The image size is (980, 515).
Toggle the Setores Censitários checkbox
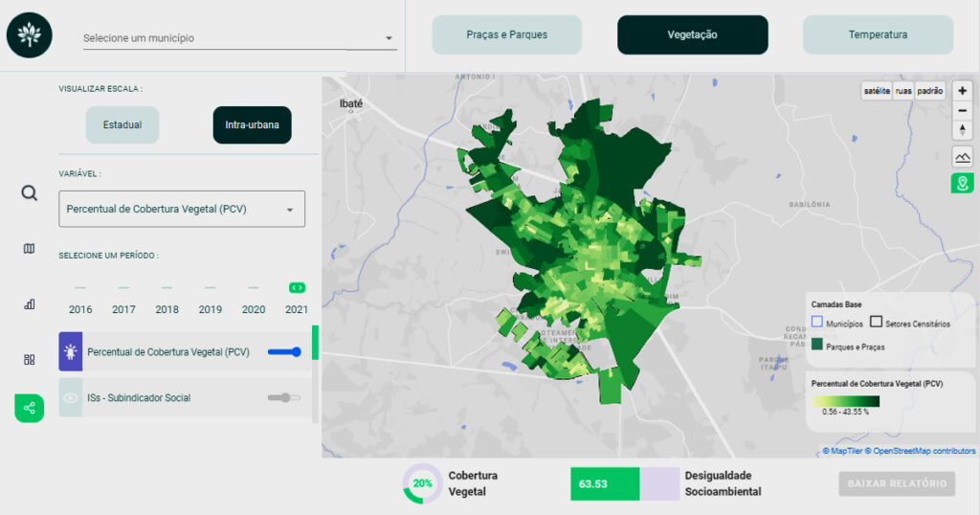pos(877,322)
